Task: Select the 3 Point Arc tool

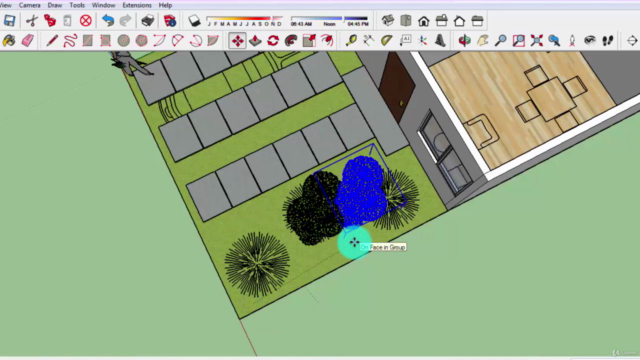Action: [x=195, y=41]
